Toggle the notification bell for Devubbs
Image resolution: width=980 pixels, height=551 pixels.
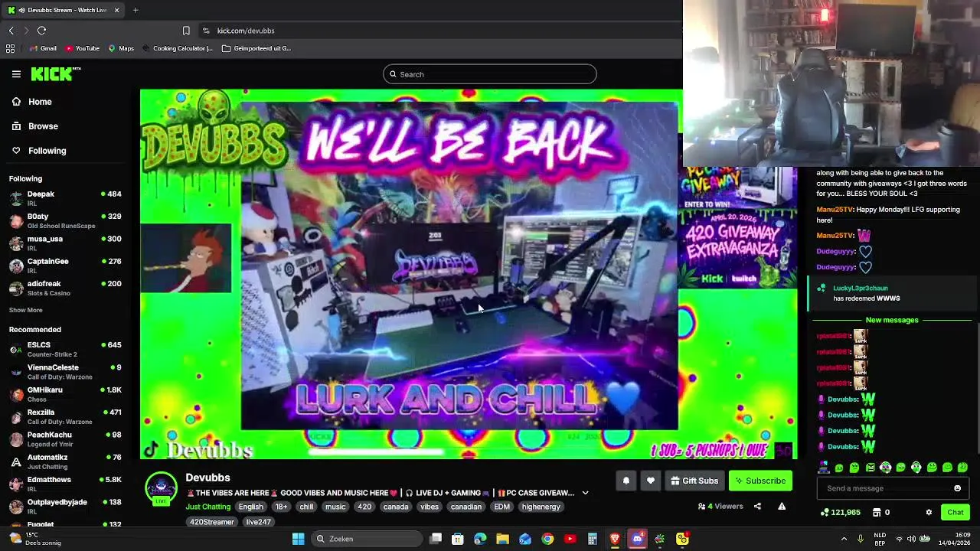[x=626, y=481]
